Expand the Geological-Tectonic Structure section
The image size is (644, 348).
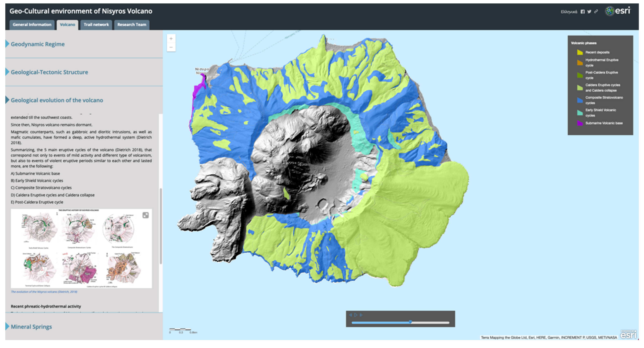49,72
